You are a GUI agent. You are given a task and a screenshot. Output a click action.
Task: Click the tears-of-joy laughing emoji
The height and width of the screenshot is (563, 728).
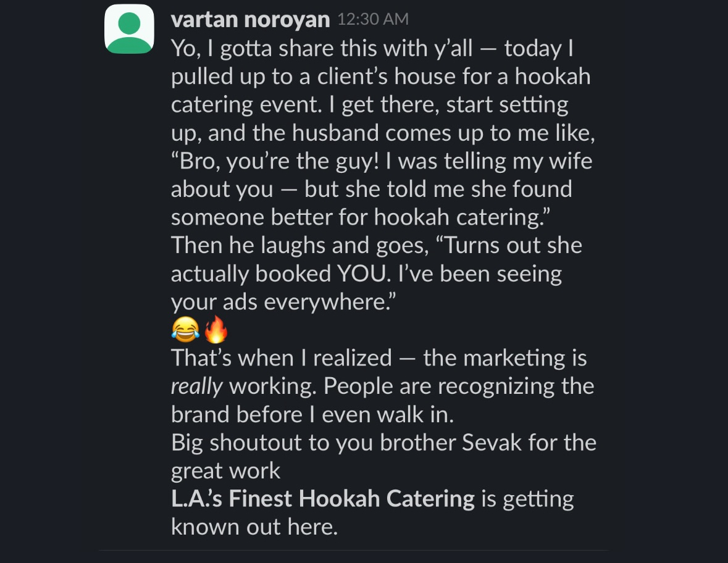(x=185, y=329)
